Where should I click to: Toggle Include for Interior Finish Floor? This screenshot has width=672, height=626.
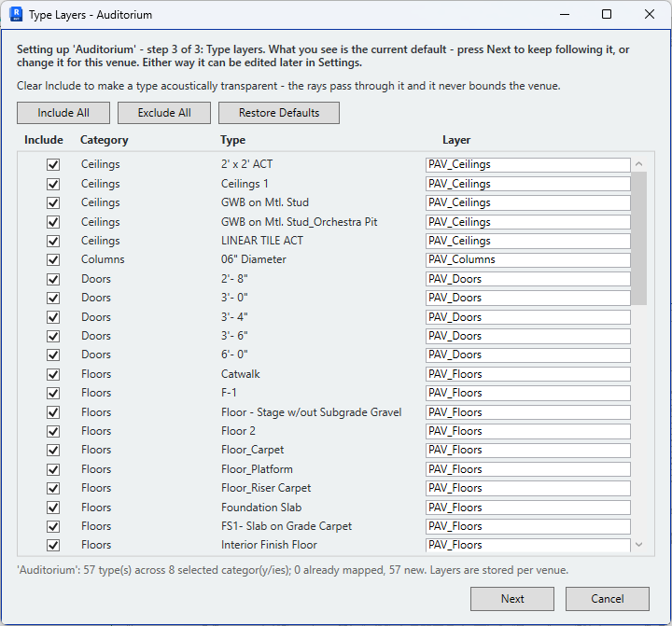point(53,545)
